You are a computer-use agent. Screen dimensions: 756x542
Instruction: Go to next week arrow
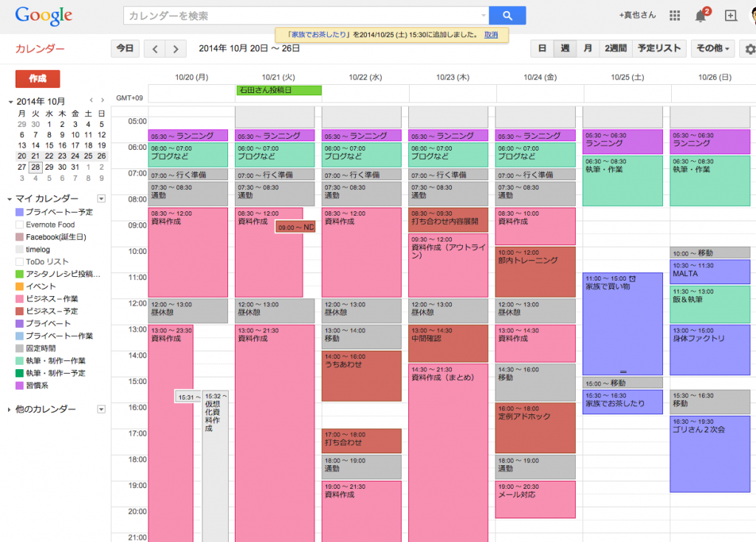[175, 49]
